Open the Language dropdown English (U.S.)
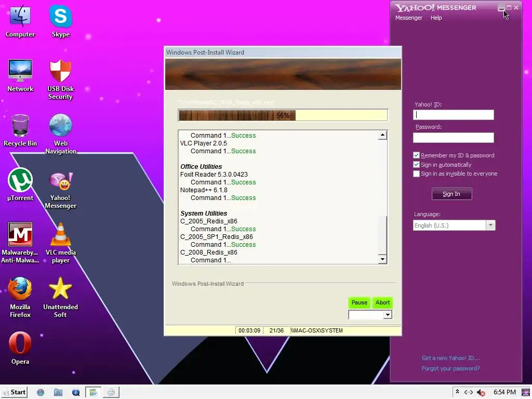 point(454,225)
